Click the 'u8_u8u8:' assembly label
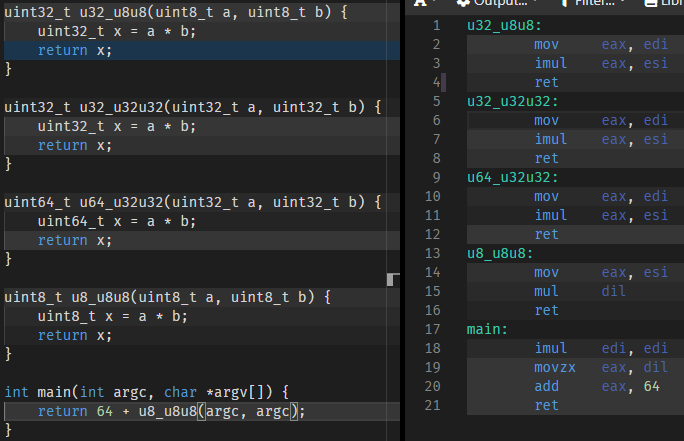Screen dimensions: 684x441 [500, 253]
